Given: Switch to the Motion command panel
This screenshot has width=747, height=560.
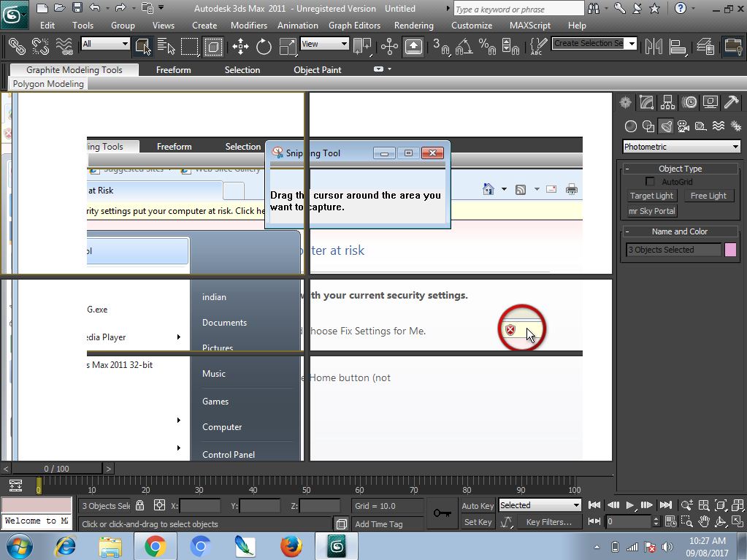Looking at the screenshot, I should 689,102.
